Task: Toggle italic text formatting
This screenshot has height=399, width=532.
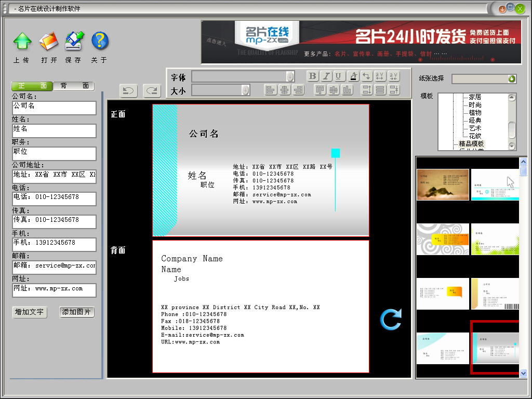Action: coord(326,76)
